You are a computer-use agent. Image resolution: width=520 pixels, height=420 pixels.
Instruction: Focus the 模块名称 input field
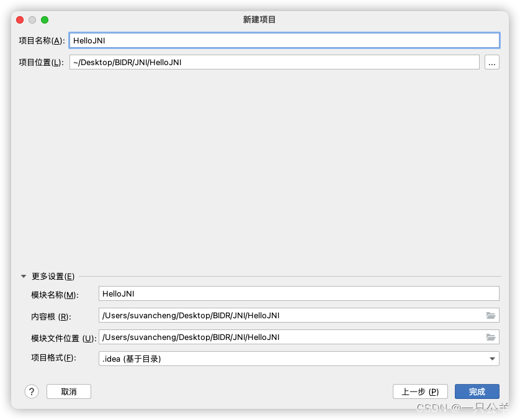(299, 293)
